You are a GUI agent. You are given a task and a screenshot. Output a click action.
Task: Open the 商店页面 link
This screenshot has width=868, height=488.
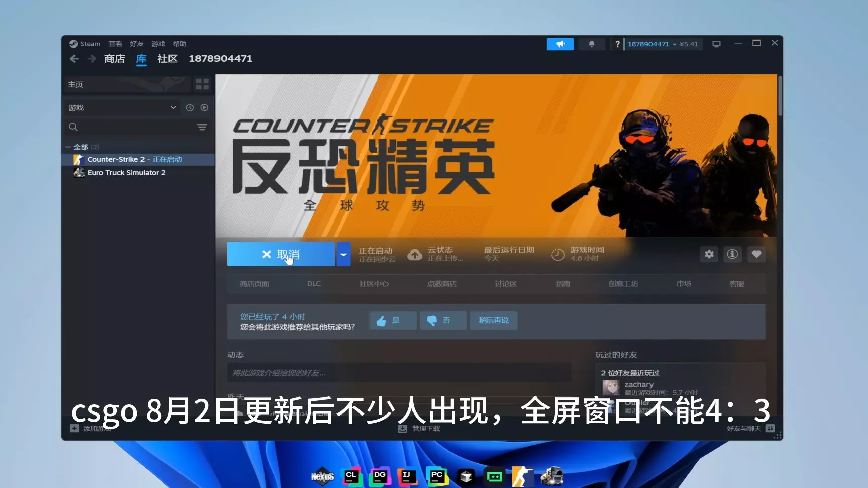click(254, 284)
